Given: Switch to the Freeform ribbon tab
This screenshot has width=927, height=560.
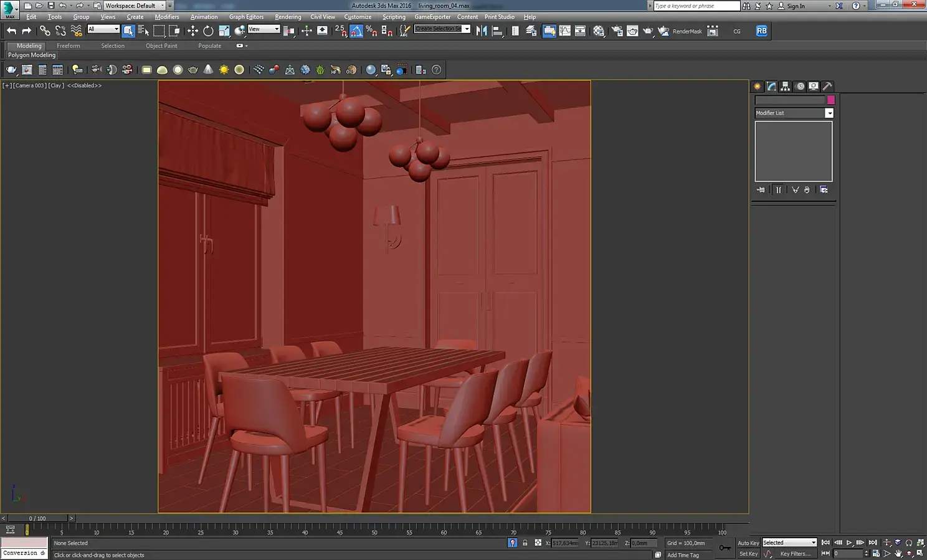Looking at the screenshot, I should point(68,46).
